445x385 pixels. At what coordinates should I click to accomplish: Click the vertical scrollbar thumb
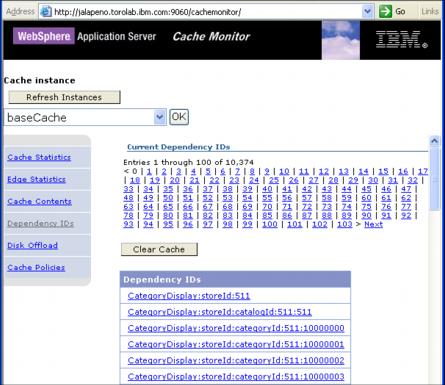(434, 179)
